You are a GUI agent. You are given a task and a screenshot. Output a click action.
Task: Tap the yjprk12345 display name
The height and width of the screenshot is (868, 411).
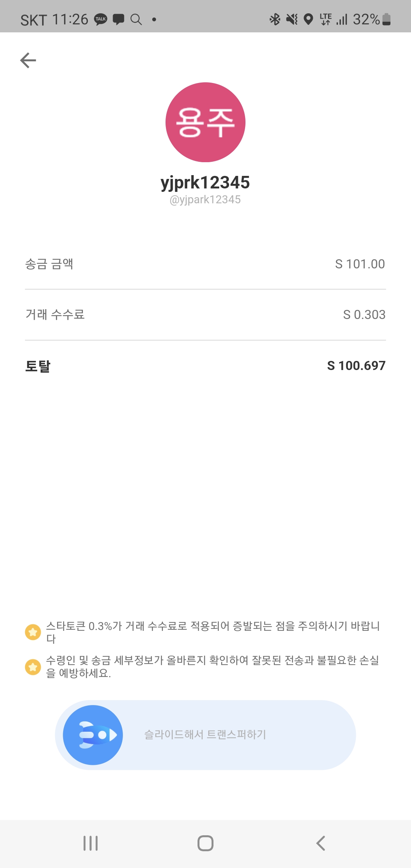[x=205, y=182]
